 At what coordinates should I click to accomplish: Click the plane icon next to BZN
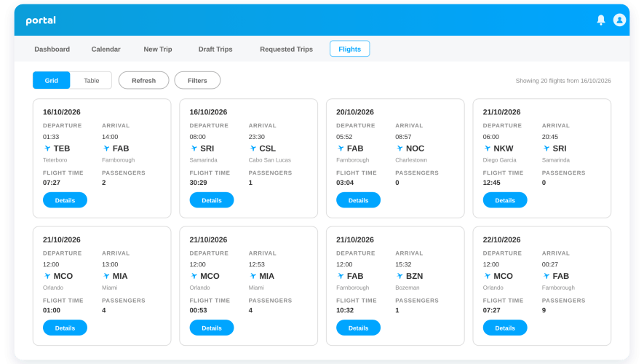coord(399,276)
